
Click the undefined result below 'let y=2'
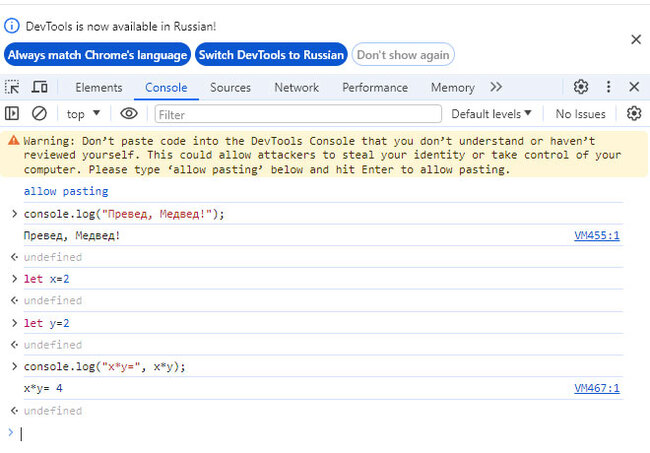pyautogui.click(x=53, y=345)
